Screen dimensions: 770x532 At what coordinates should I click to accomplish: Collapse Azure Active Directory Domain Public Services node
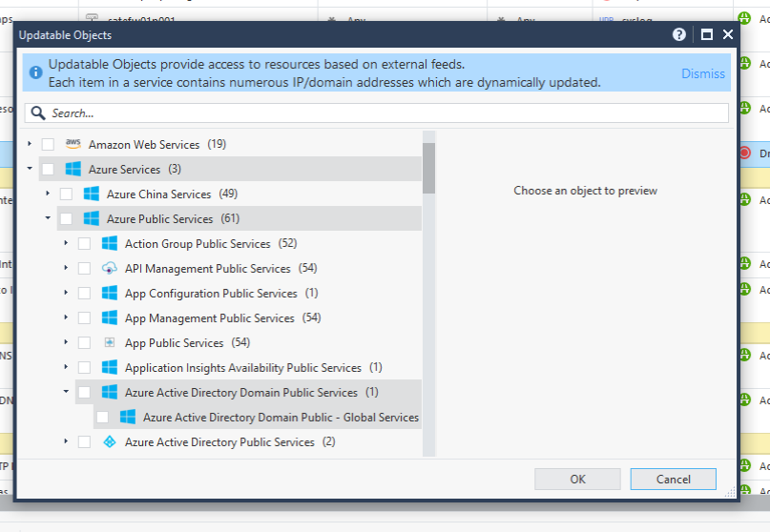click(x=66, y=392)
